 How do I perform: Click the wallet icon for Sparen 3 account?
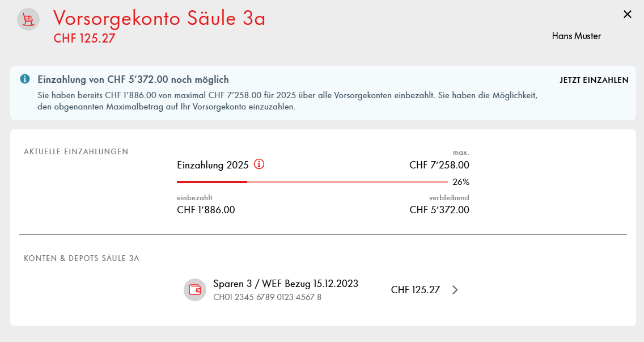click(194, 290)
